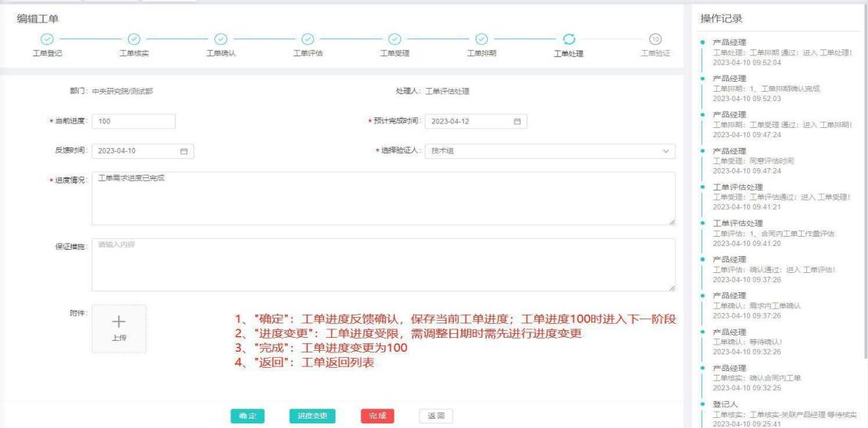Click the 工单验证 step number icon
Screen dimensions: 868x428
click(655, 39)
